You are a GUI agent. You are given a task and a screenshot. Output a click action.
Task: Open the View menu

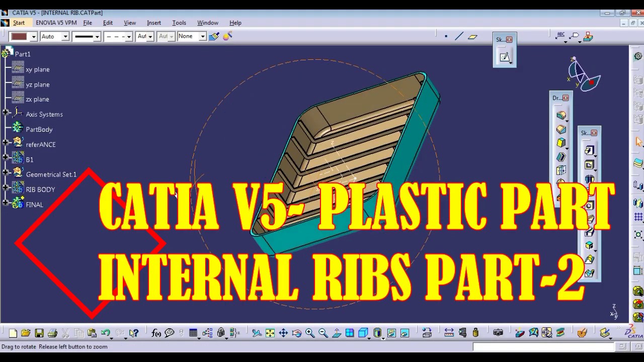130,23
